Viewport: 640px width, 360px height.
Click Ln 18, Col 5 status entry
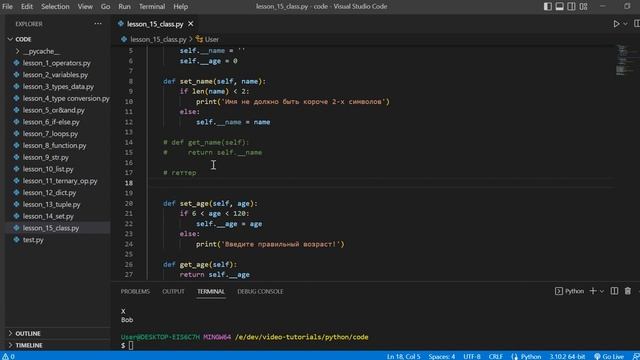(x=403, y=356)
